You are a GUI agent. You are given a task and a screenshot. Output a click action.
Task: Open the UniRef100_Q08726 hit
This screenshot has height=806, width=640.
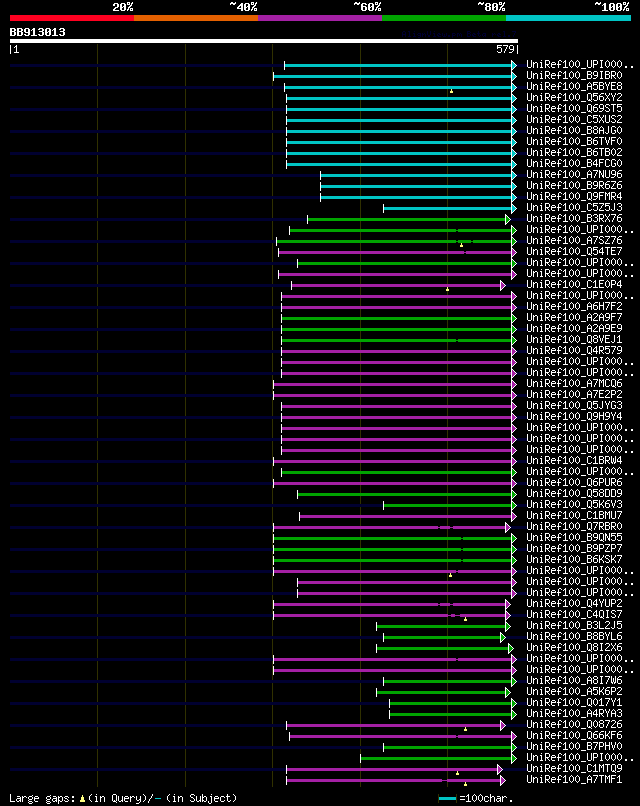574,725
